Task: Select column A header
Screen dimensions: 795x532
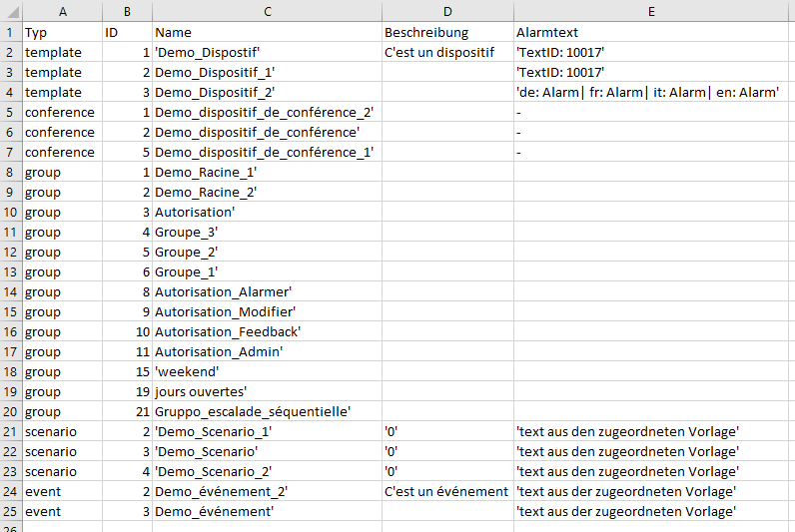Action: 62,11
